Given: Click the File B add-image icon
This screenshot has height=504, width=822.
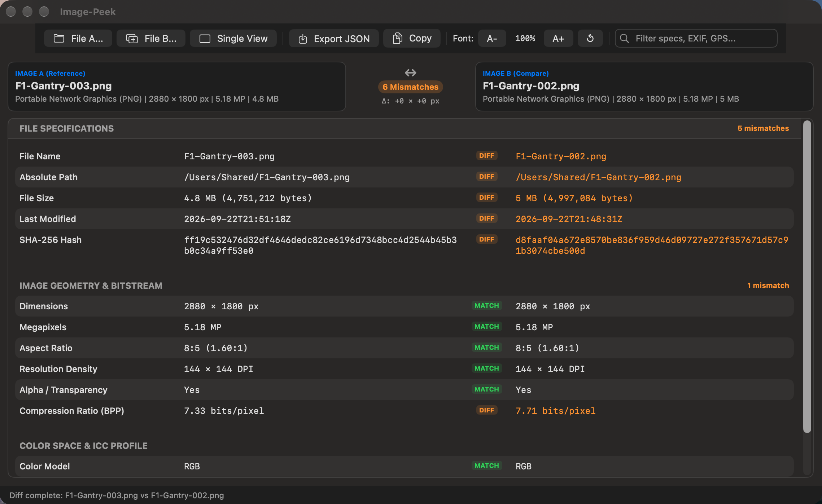Looking at the screenshot, I should [132, 39].
